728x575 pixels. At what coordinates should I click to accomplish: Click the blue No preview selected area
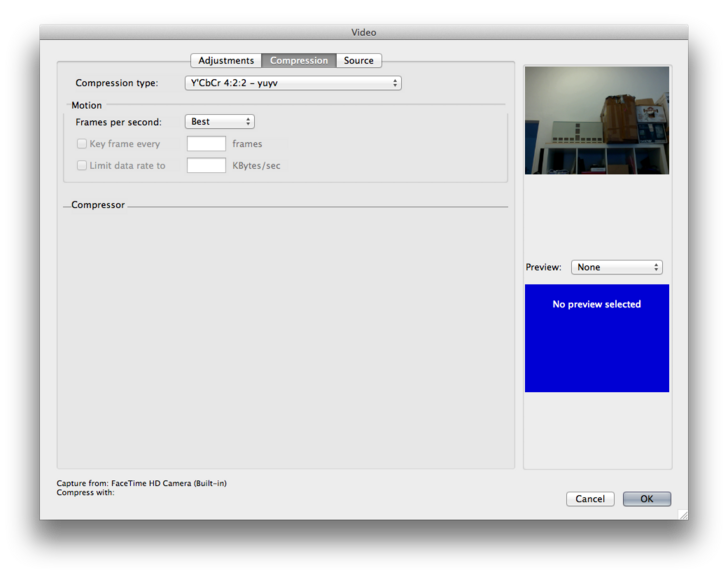pos(597,338)
